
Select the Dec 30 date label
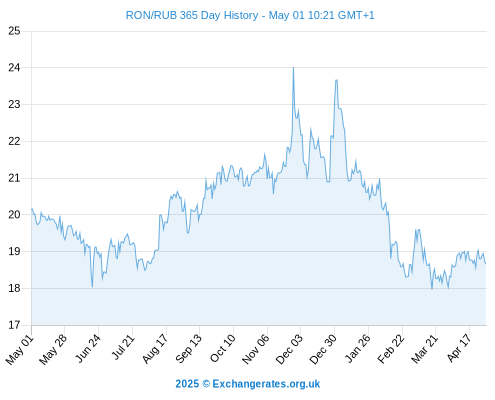click(323, 349)
